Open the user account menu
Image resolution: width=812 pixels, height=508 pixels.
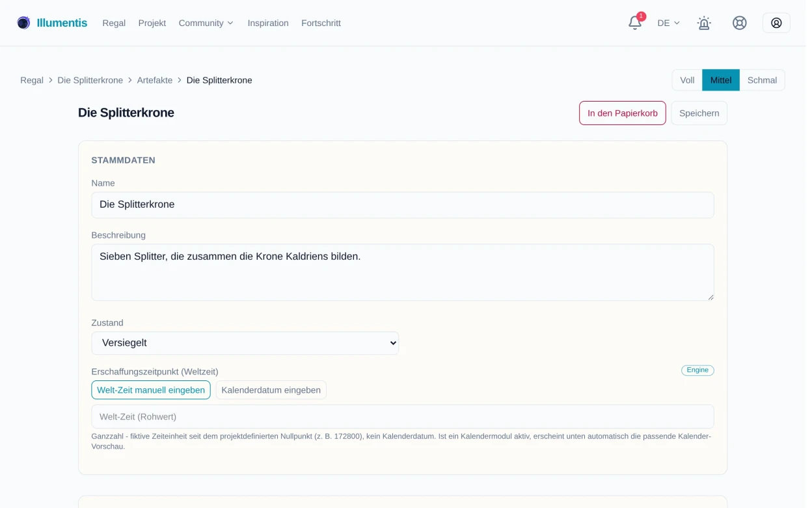tap(776, 23)
